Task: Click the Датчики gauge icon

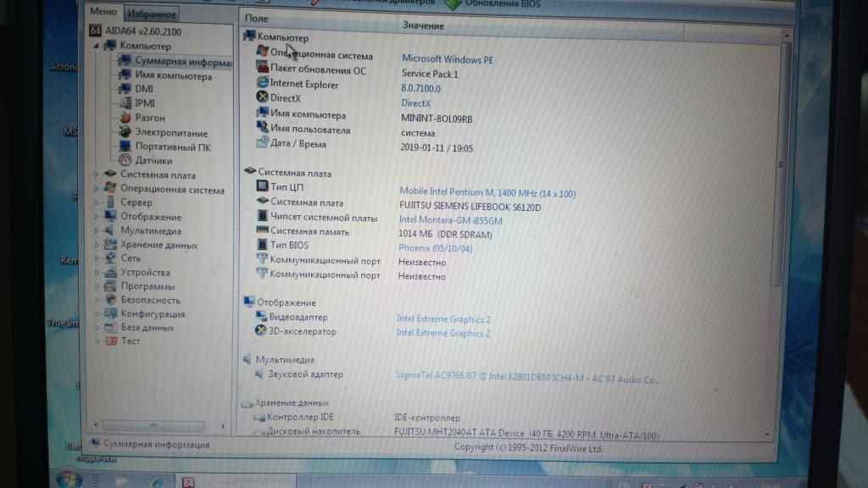Action: (x=125, y=160)
